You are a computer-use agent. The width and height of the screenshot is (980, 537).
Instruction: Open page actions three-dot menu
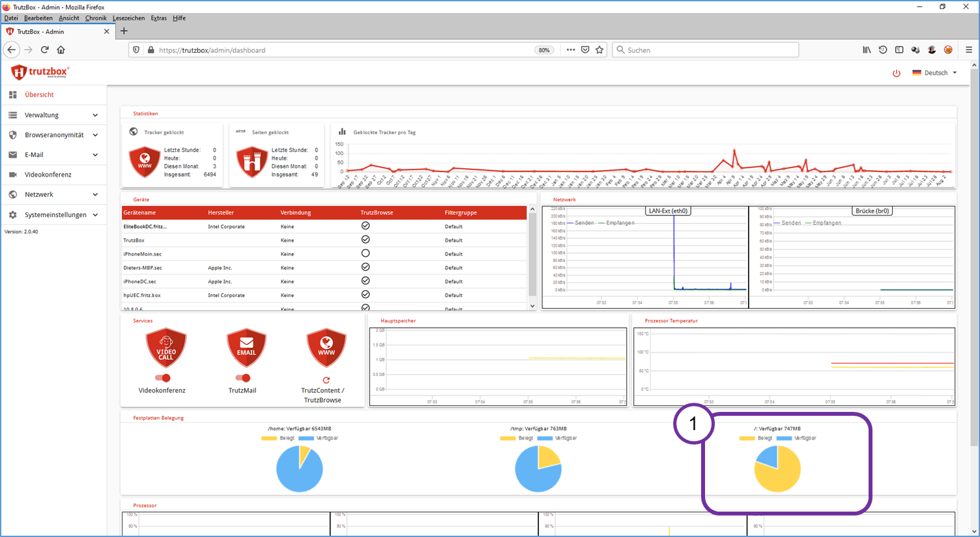(x=571, y=50)
